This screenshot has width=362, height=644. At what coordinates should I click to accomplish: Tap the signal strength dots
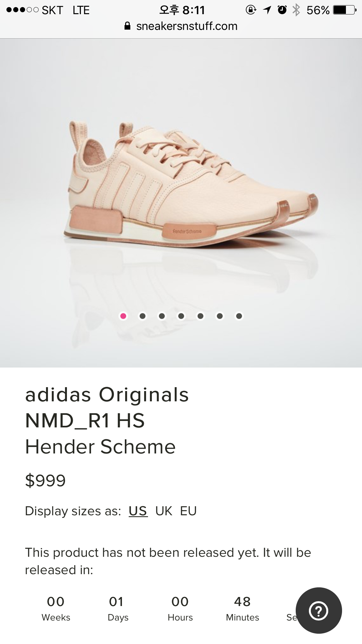(x=22, y=10)
